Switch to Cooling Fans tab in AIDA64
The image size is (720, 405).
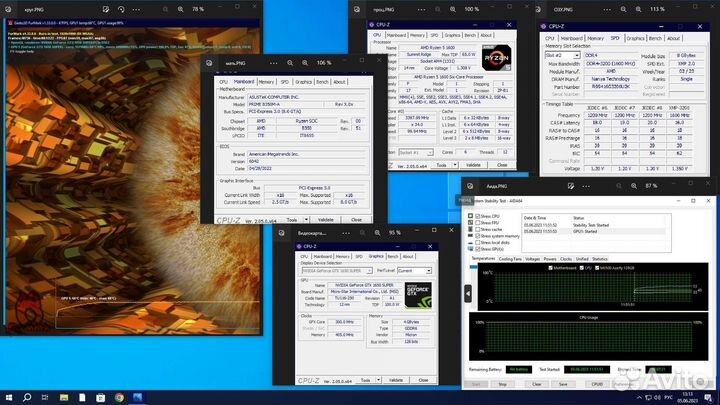click(x=510, y=259)
